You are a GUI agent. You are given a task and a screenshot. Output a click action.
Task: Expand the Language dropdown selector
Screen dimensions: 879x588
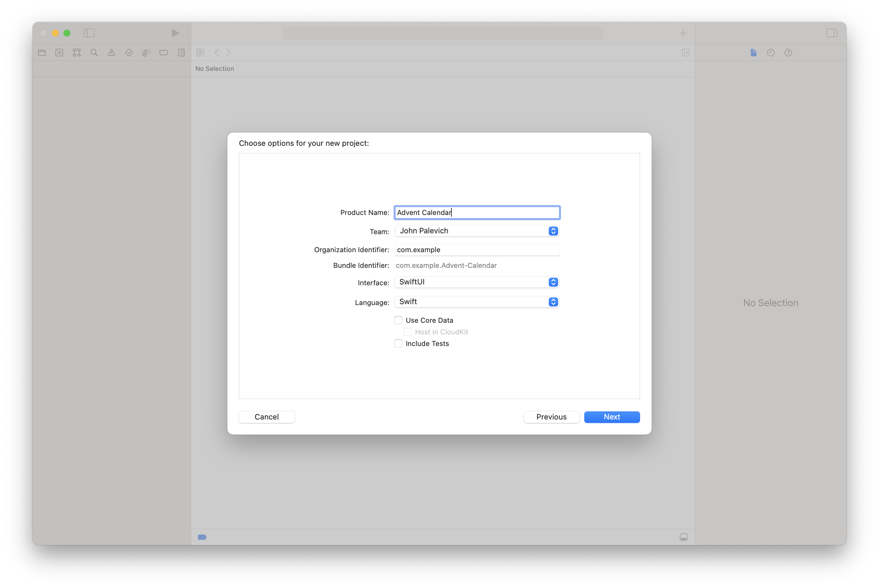click(553, 301)
